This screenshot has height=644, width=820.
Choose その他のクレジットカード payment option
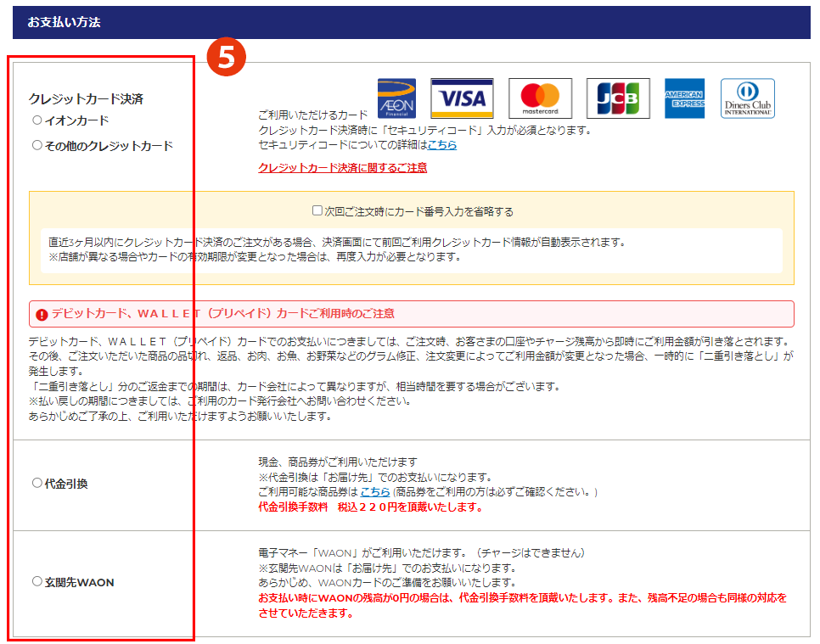pos(37,145)
